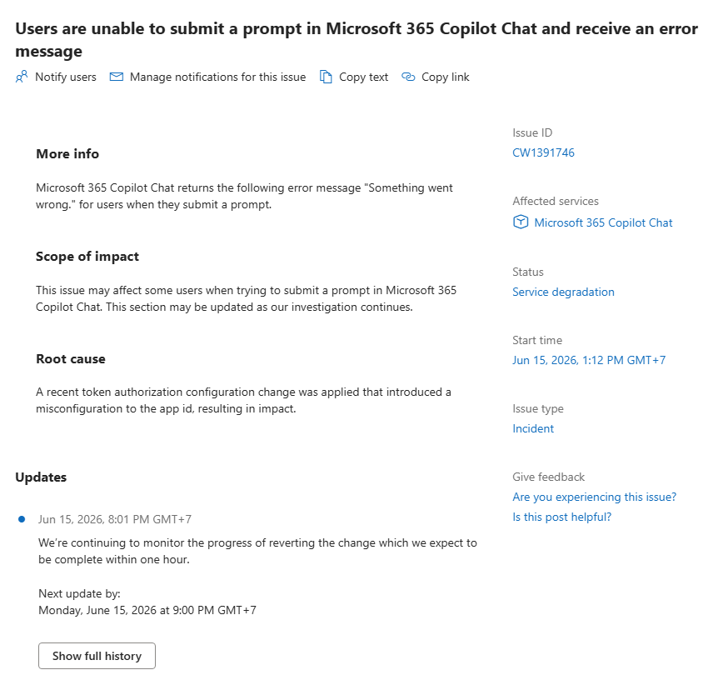Viewport: 728px width, 700px height.
Task: Click 'Is this post helpful?' feedback link
Action: point(561,517)
